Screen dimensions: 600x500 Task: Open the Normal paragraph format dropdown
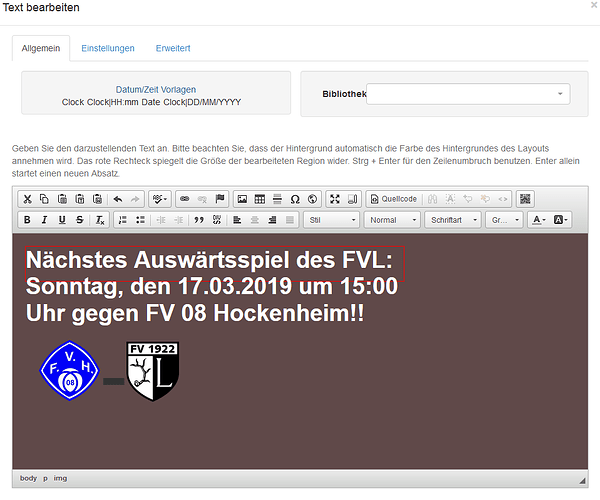[x=392, y=220]
